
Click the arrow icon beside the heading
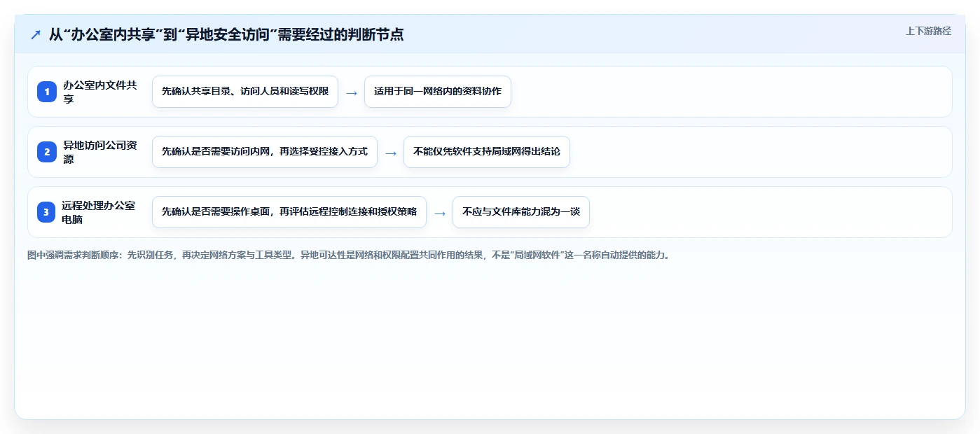(x=36, y=34)
